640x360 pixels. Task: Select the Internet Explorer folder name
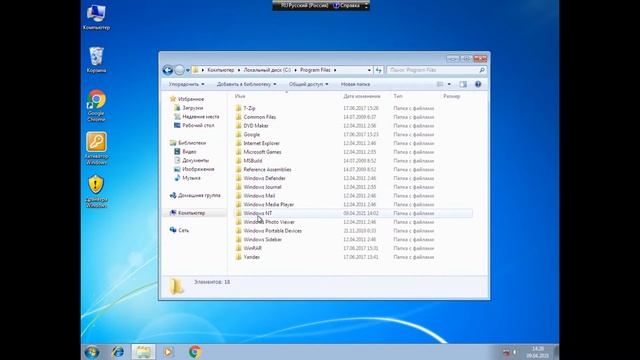pos(261,143)
